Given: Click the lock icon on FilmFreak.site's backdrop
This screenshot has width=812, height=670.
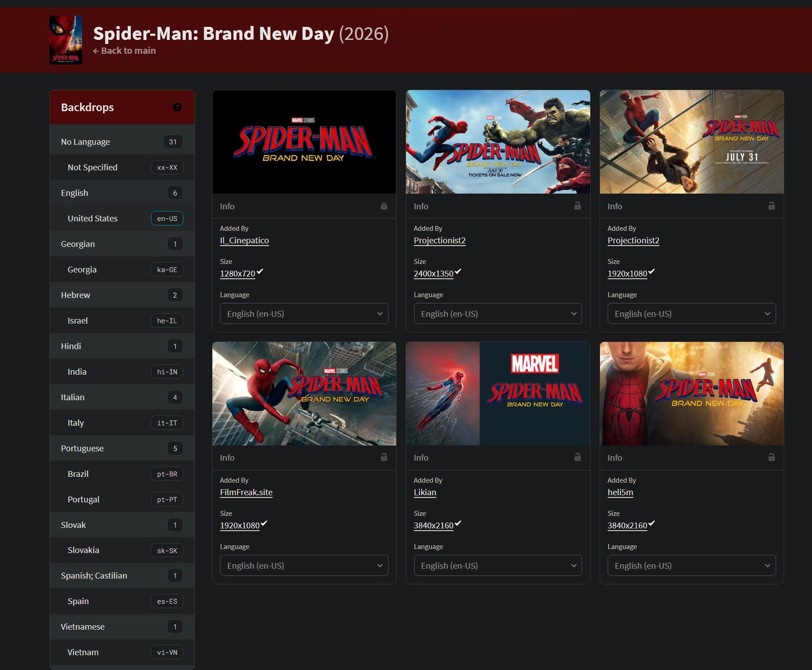Looking at the screenshot, I should (x=384, y=457).
